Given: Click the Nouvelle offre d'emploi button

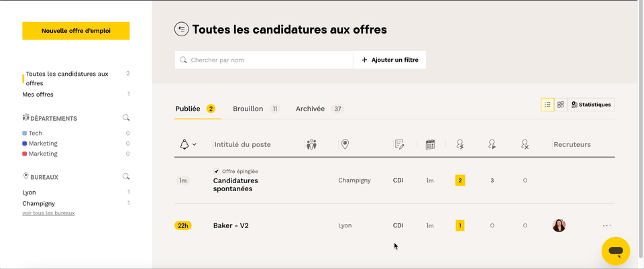Looking at the screenshot, I should (x=76, y=31).
